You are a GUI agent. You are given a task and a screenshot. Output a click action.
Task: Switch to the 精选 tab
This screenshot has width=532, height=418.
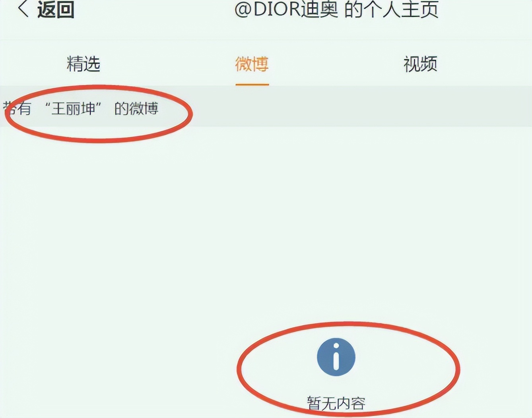(83, 64)
